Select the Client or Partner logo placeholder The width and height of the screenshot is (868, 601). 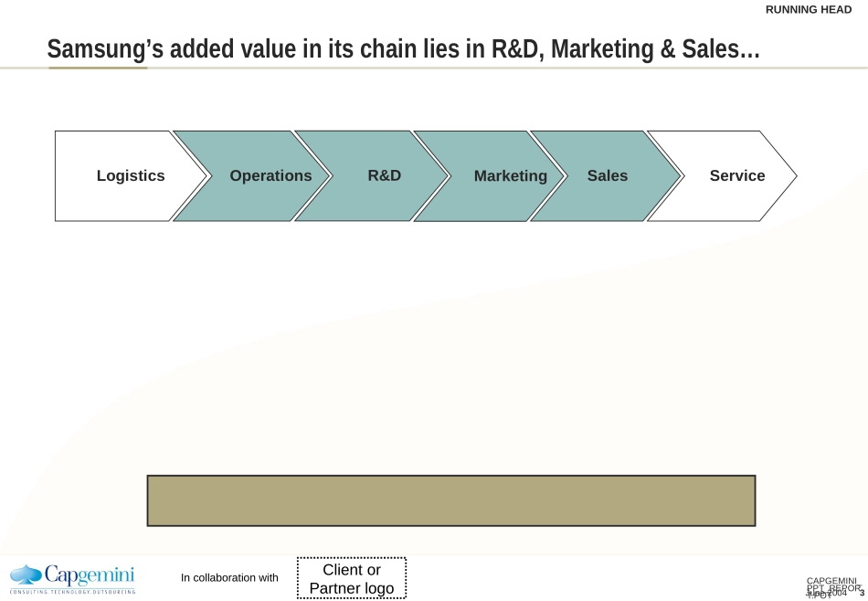(352, 578)
